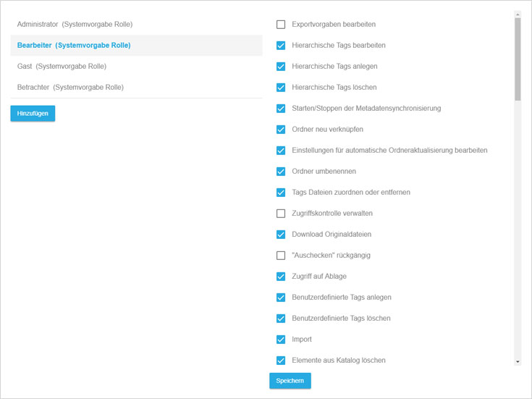The image size is (532, 399).
Task: Uncheck Hierarchische Tags löschen
Action: click(281, 88)
